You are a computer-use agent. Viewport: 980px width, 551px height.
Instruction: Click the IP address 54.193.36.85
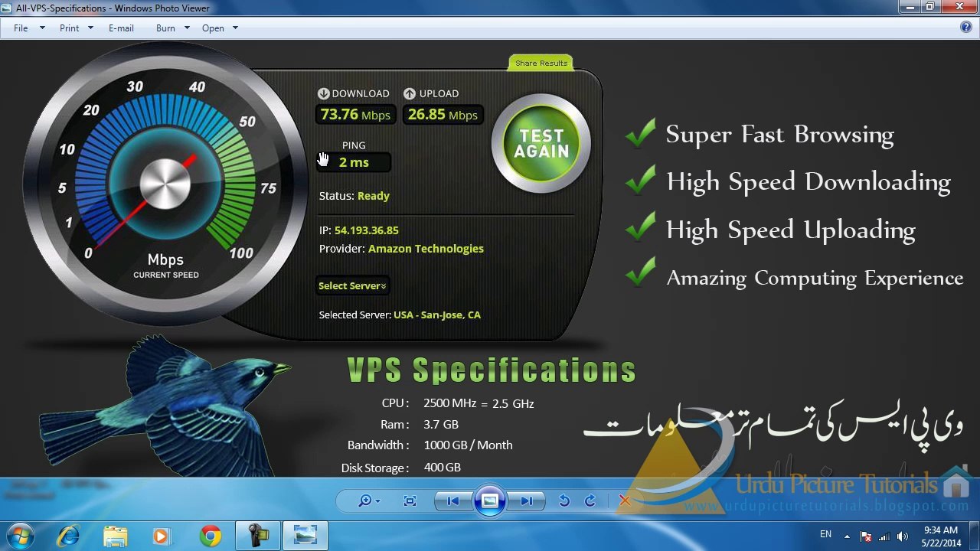point(366,230)
